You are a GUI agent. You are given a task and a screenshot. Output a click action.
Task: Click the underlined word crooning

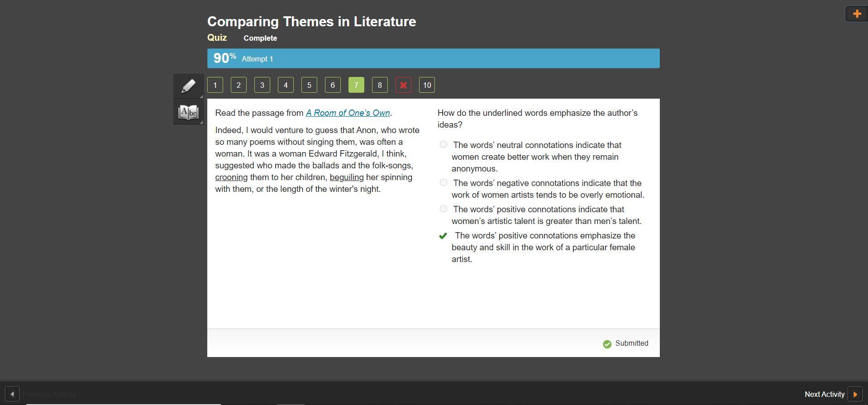(231, 177)
